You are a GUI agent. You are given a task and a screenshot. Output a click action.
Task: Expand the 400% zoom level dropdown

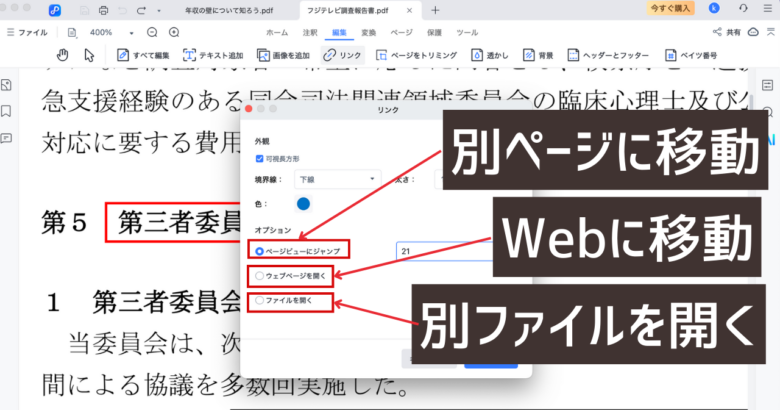click(x=129, y=33)
